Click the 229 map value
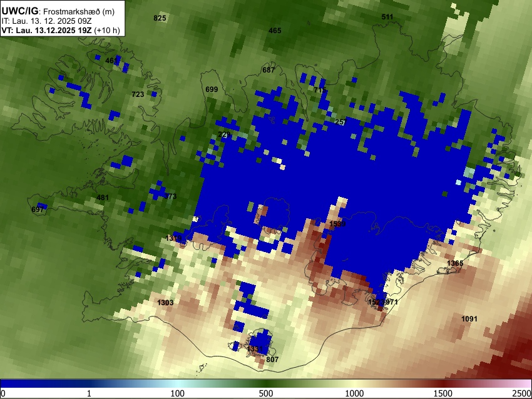Image resolution: width=532 pixels, height=399 pixels. tap(224, 134)
